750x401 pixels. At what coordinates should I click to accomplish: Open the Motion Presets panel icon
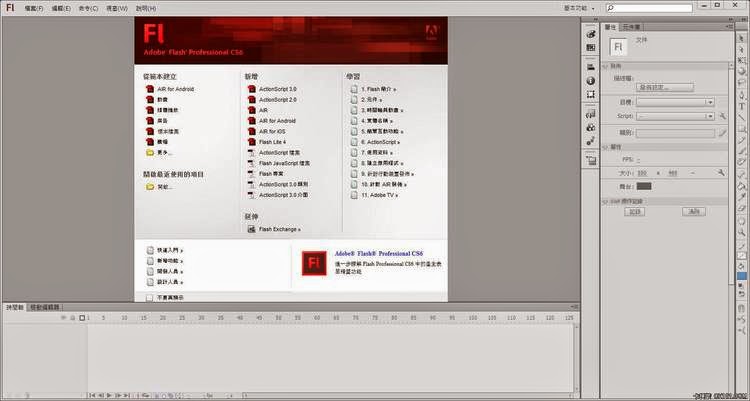tap(591, 141)
